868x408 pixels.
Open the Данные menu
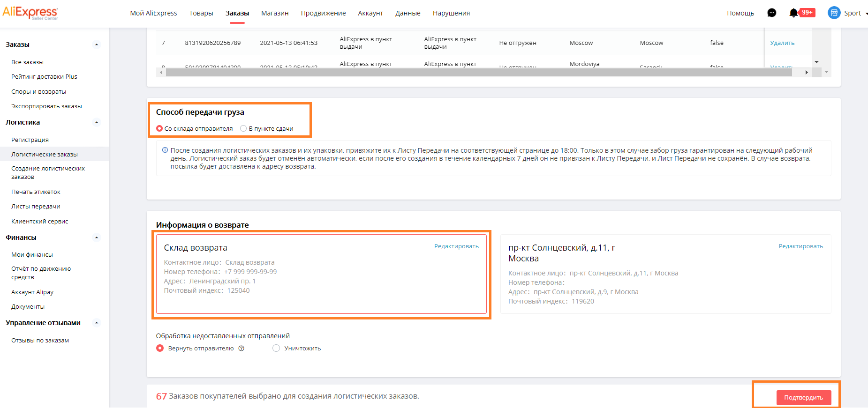408,13
